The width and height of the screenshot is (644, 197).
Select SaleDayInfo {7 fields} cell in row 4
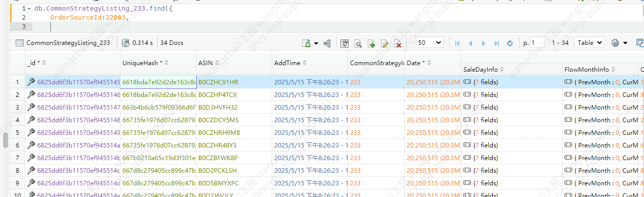coord(511,120)
